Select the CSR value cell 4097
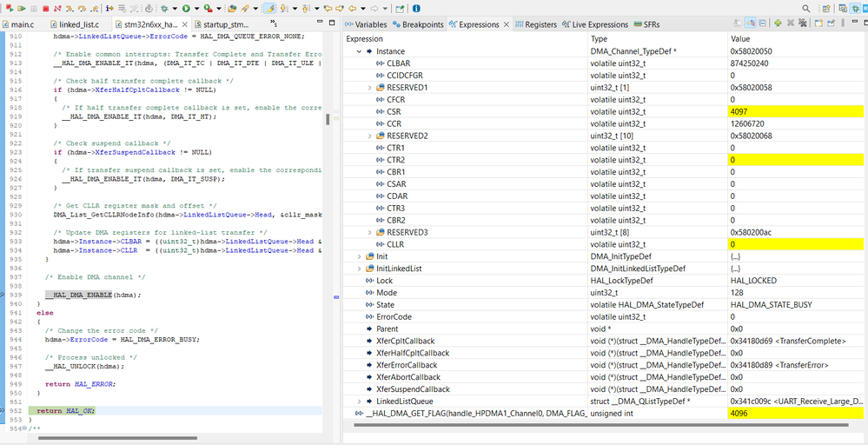The image size is (868, 445). (x=796, y=112)
